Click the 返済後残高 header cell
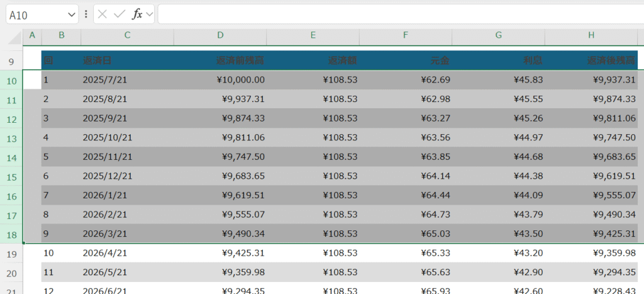This screenshot has height=294, width=644. tap(591, 60)
